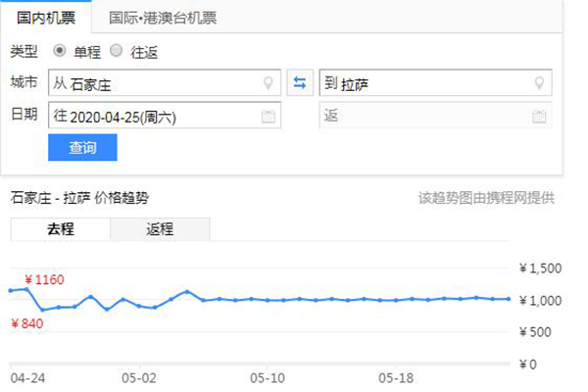The image size is (588, 392).
Task: Click the ¥1160 peak price point
Action: 25,289
